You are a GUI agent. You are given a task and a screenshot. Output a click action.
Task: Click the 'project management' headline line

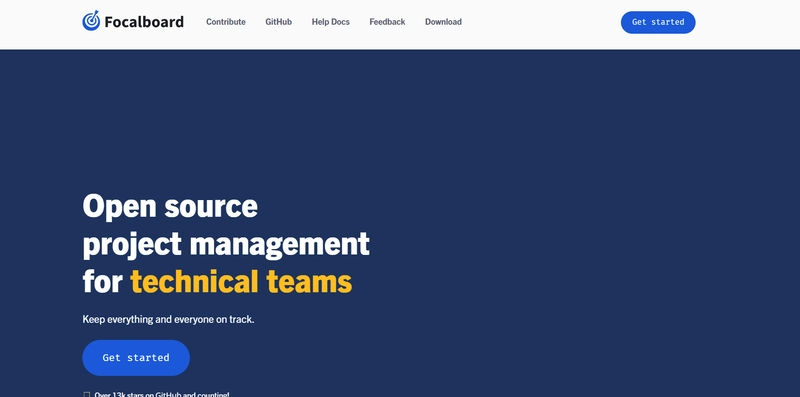226,244
